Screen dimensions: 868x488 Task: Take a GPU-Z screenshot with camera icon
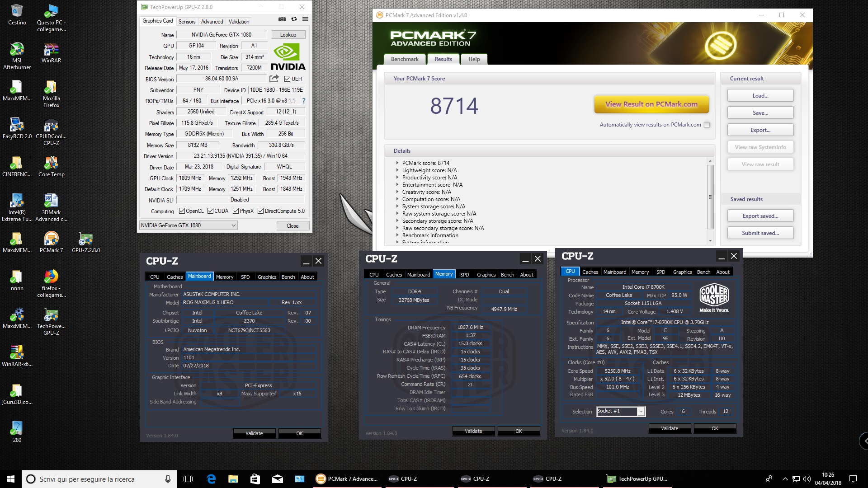[x=282, y=19]
